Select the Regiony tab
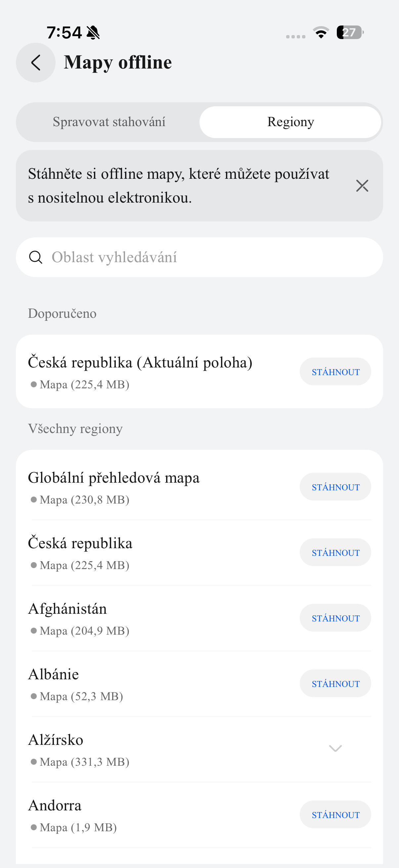 290,122
